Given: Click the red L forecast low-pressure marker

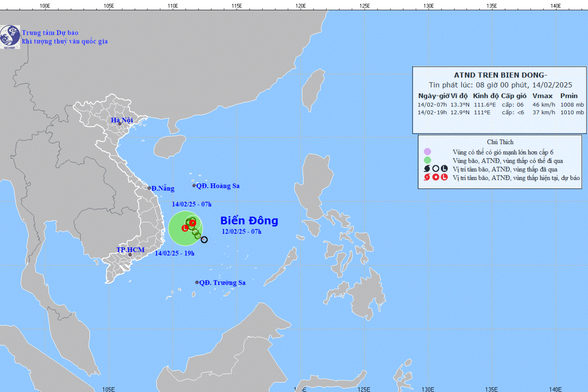Looking at the screenshot, I should 185,228.
